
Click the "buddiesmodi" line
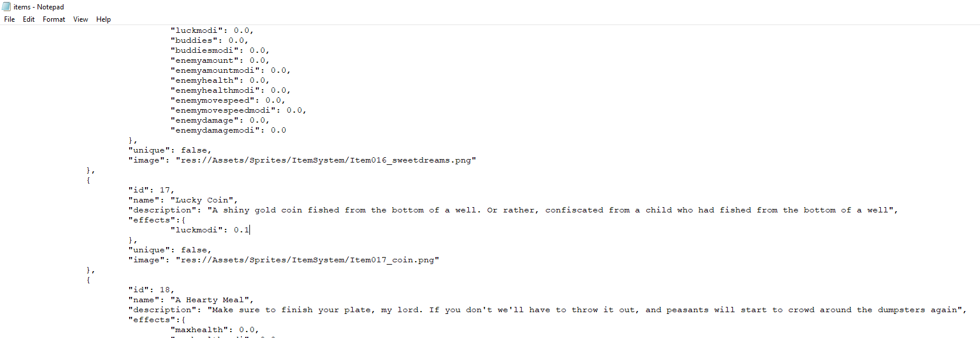(x=220, y=50)
